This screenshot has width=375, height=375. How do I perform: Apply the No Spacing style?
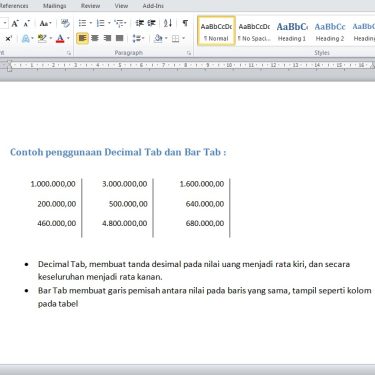[254, 31]
